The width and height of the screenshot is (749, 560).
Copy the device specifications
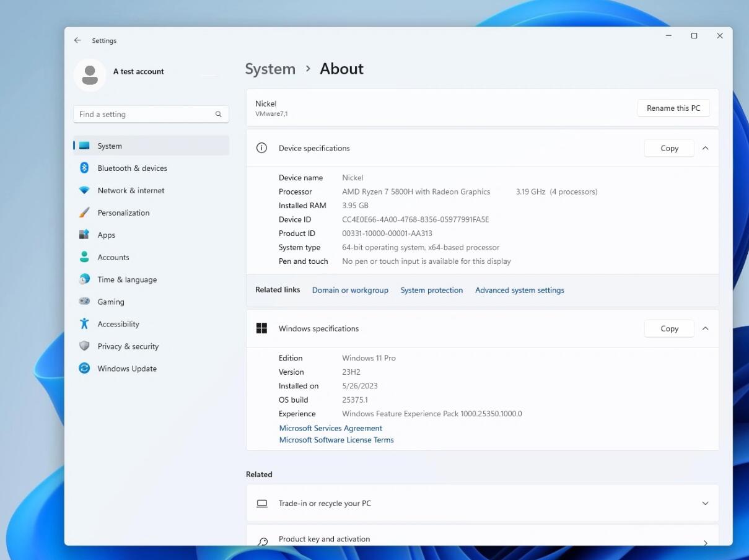tap(669, 148)
